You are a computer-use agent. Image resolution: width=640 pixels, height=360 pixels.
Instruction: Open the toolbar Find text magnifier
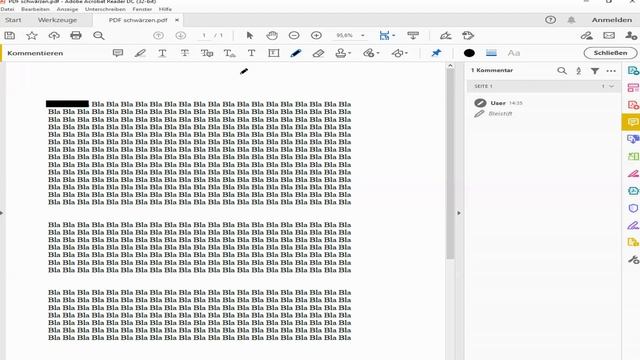click(98, 36)
